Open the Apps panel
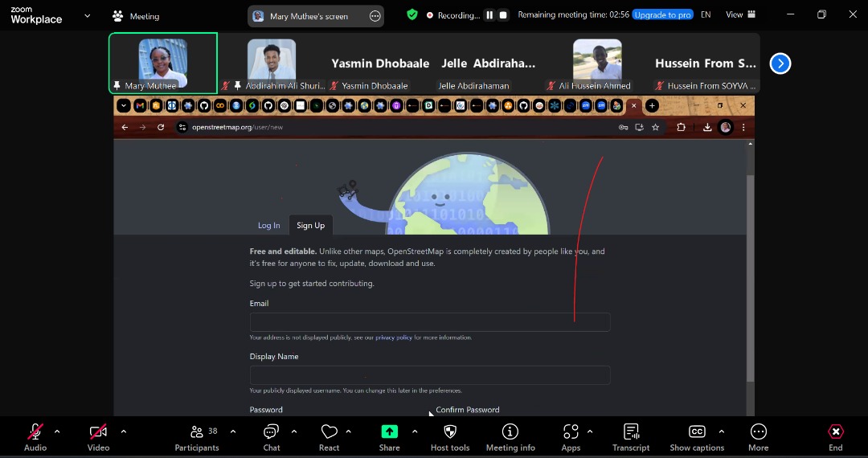Image resolution: width=868 pixels, height=458 pixels. coord(571,438)
